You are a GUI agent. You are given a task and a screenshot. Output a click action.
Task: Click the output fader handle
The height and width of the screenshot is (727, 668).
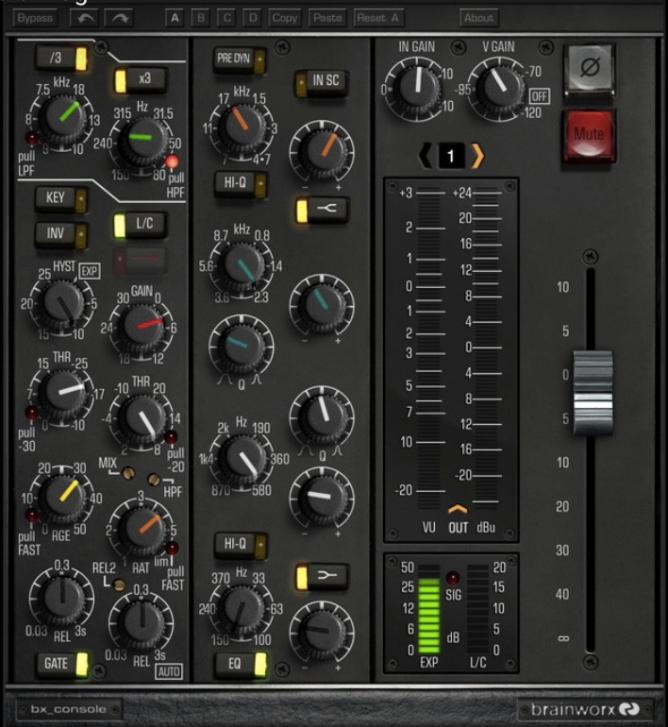tap(592, 393)
